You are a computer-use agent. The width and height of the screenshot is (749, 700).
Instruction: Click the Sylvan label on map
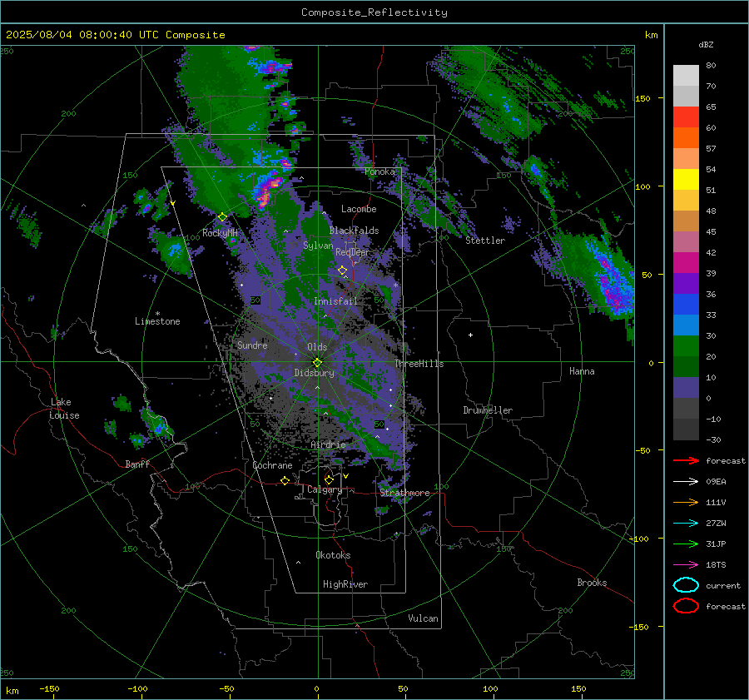pos(318,246)
